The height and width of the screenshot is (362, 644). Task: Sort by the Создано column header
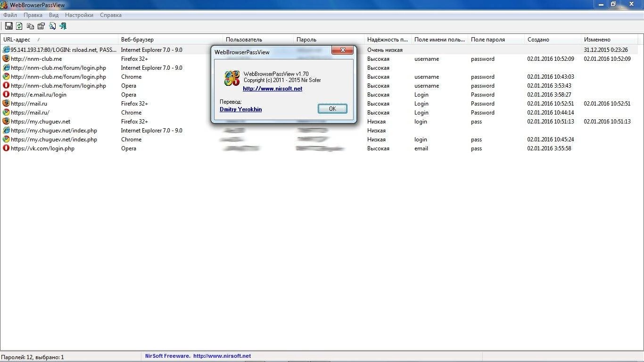click(553, 40)
